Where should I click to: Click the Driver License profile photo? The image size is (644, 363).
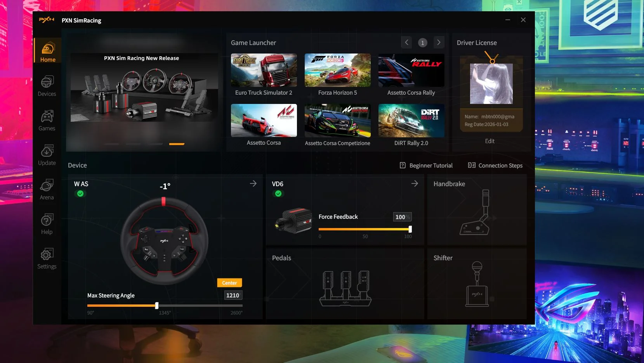click(491, 84)
